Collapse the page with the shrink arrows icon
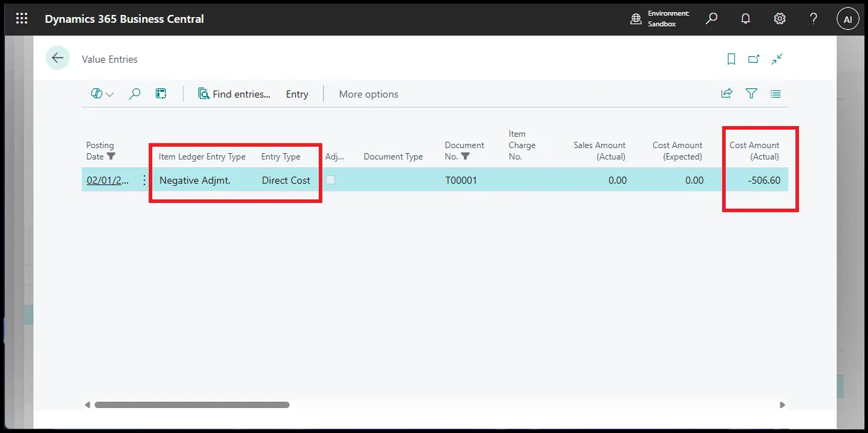The image size is (868, 433). [777, 59]
